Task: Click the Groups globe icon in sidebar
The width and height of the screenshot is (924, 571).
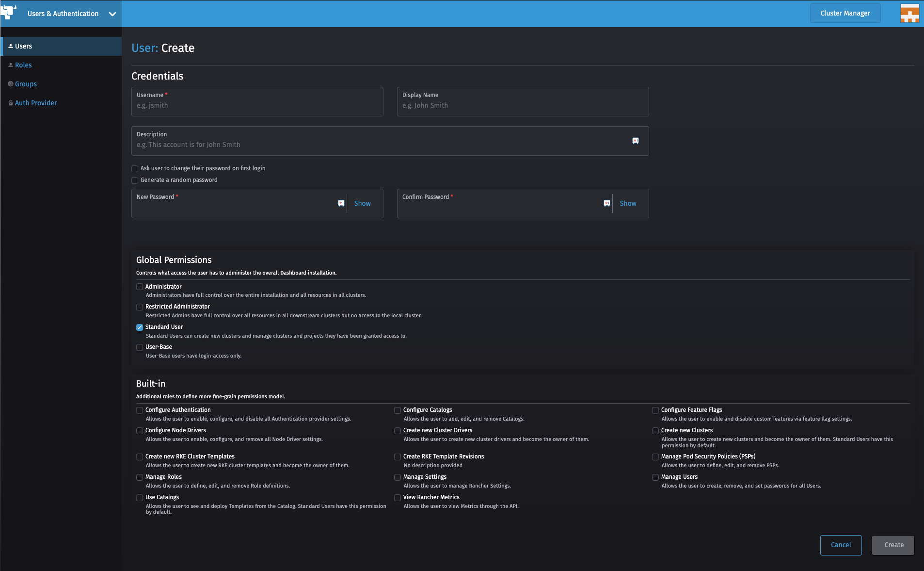Action: pyautogui.click(x=11, y=84)
